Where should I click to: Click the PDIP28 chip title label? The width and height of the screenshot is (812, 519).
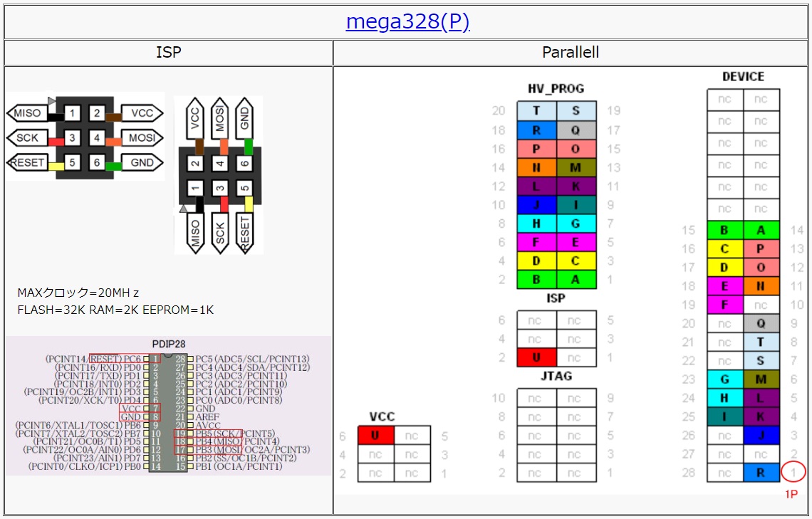pos(168,344)
